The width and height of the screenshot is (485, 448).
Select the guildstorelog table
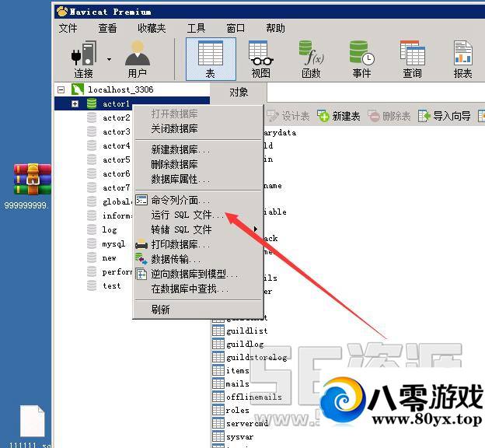click(256, 358)
